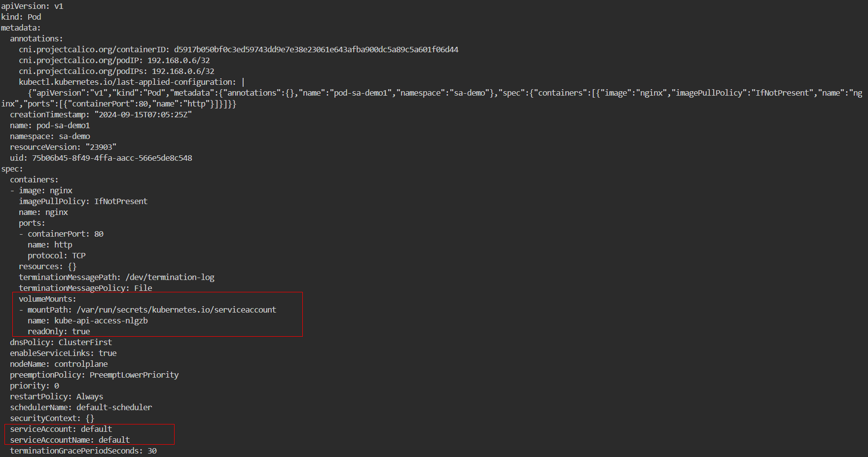868x457 pixels.
Task: Click the 'volumeMounts:' key
Action: click(x=48, y=299)
